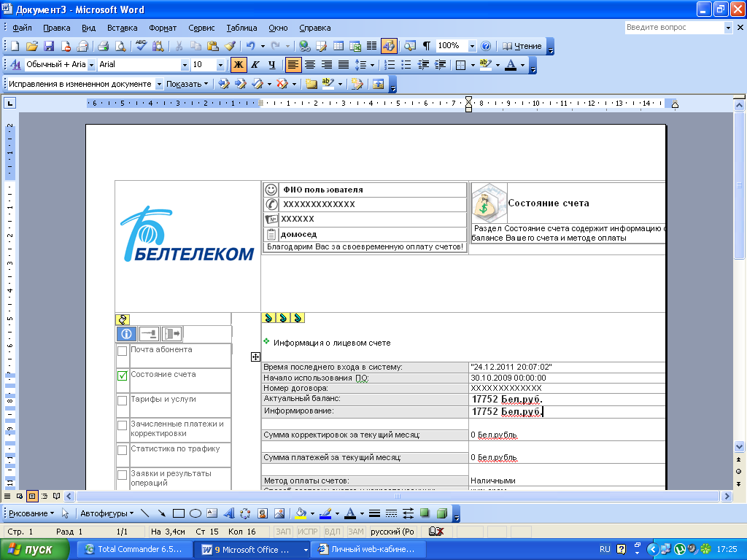Viewport: 747px width, 560px height.
Task: Undo the last action
Action: 251,46
